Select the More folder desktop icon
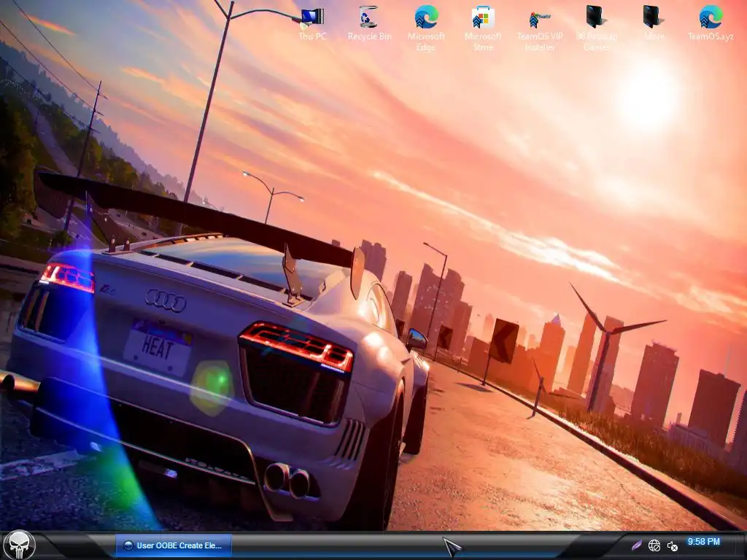This screenshot has height=560, width=747. click(x=654, y=24)
